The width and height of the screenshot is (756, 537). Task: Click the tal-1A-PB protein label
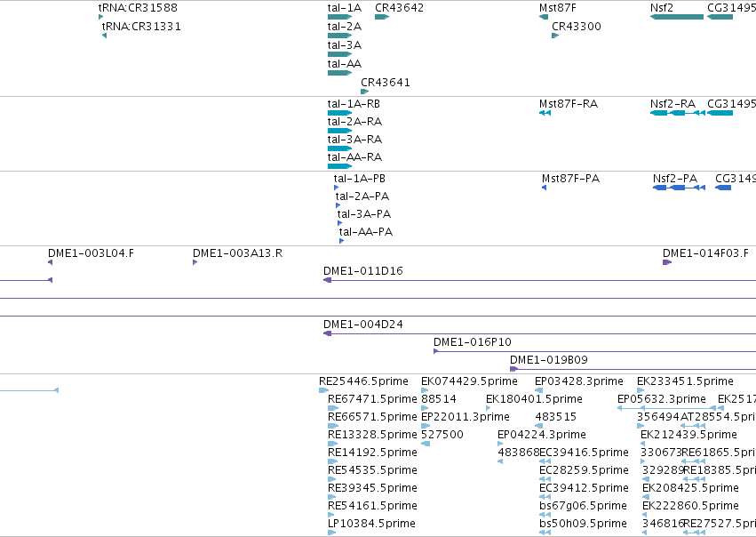coord(359,179)
